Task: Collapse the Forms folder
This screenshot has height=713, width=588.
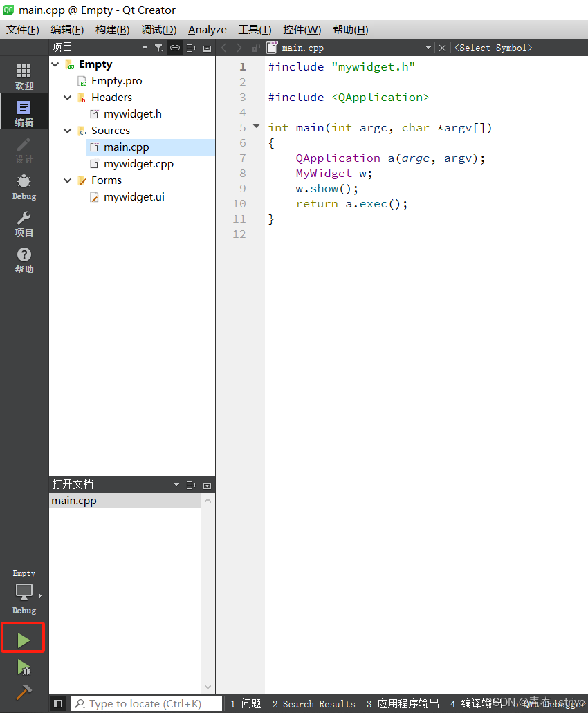Action: 68,180
